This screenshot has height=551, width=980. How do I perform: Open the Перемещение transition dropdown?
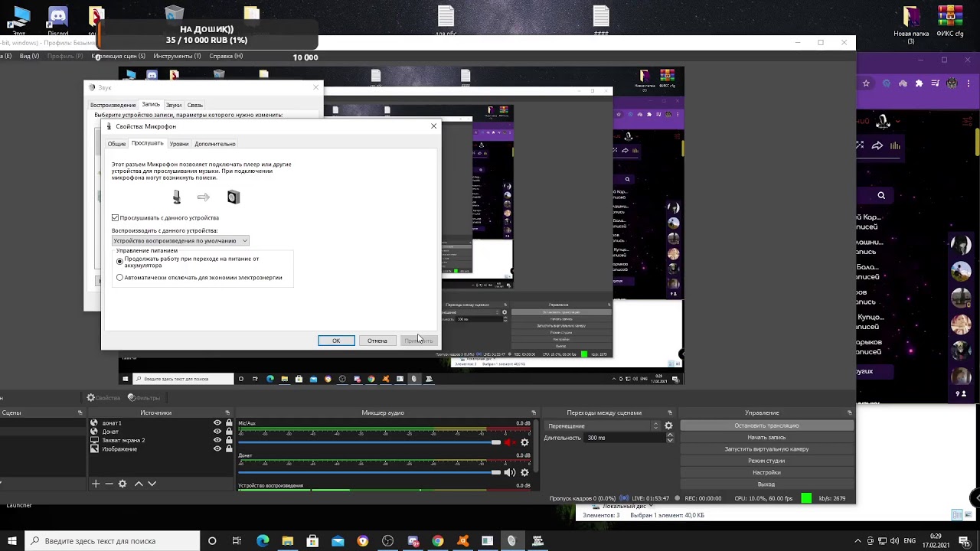(x=602, y=425)
